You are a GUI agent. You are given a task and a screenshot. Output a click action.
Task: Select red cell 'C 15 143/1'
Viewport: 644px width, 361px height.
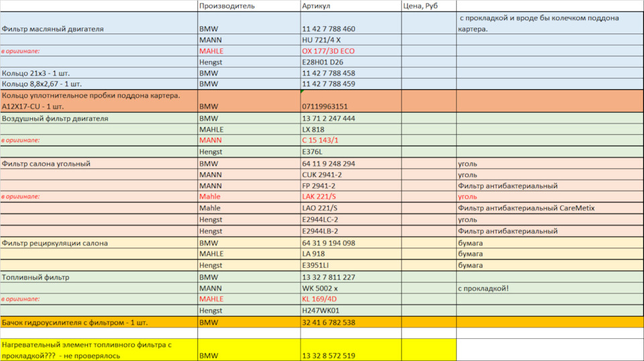351,140
